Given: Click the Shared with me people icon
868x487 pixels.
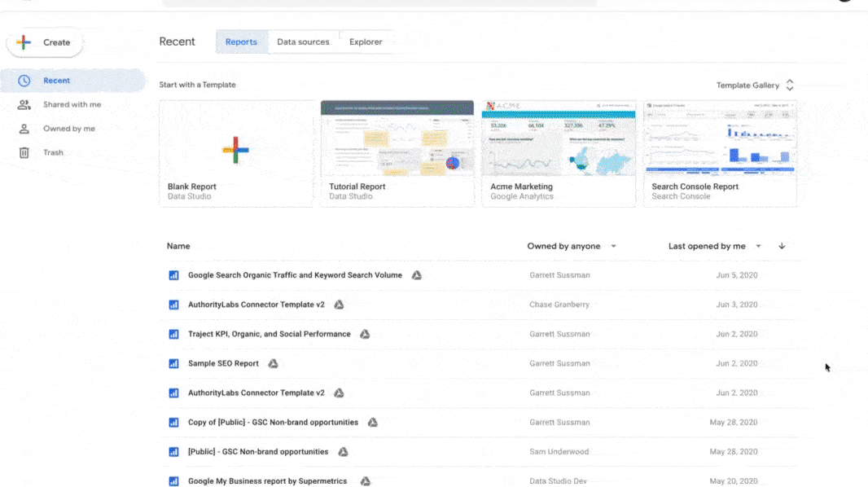Looking at the screenshot, I should coord(24,104).
